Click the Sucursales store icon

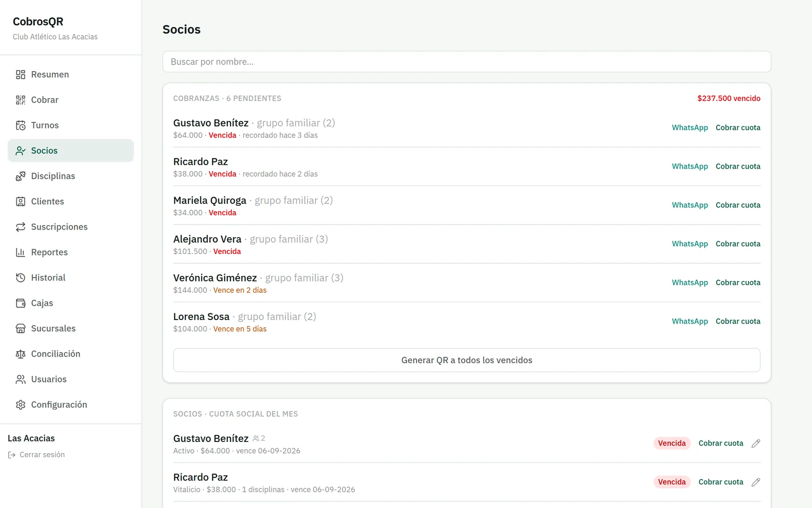click(x=20, y=329)
